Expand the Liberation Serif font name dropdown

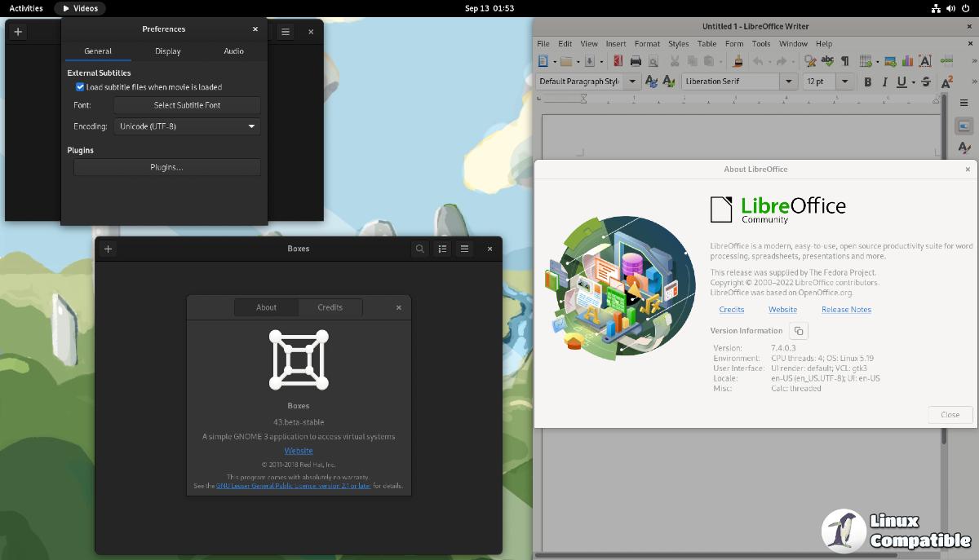[788, 82]
